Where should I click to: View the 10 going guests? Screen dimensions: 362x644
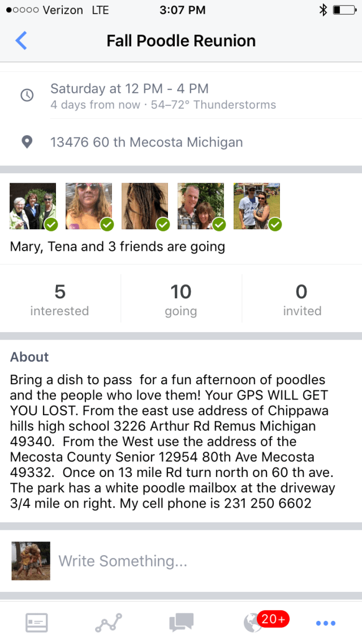click(181, 299)
